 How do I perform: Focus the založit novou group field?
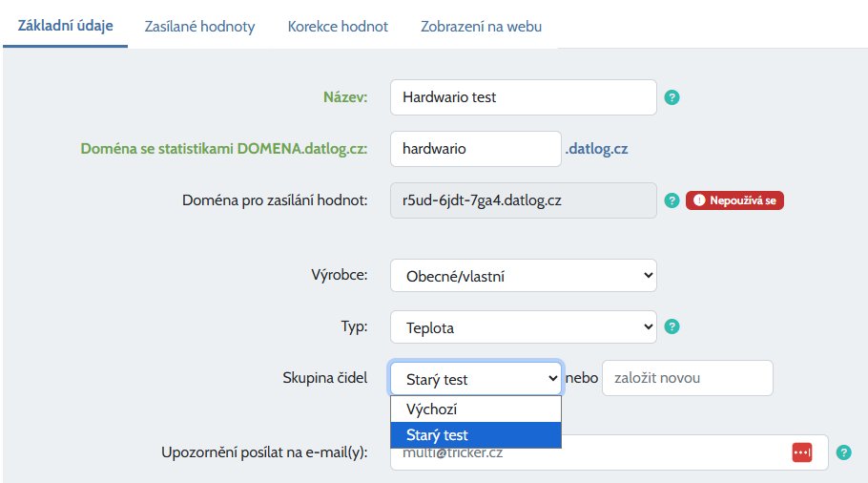pyautogui.click(x=687, y=378)
